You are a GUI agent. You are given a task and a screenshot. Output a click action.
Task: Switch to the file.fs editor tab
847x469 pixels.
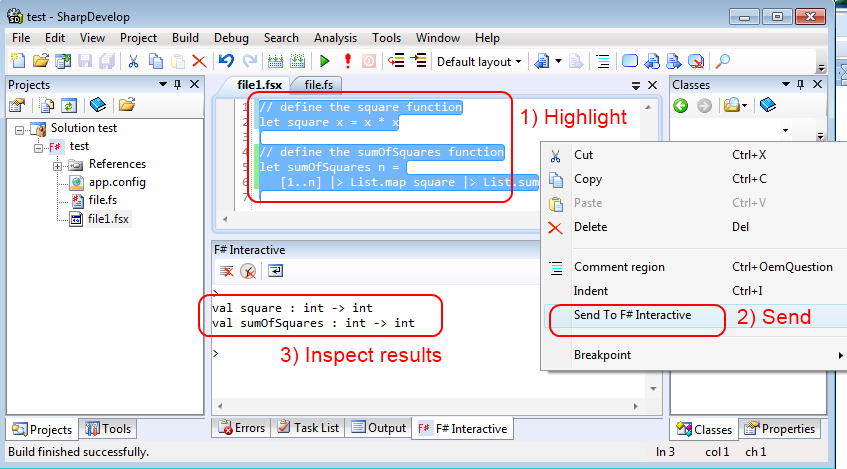tap(318, 85)
